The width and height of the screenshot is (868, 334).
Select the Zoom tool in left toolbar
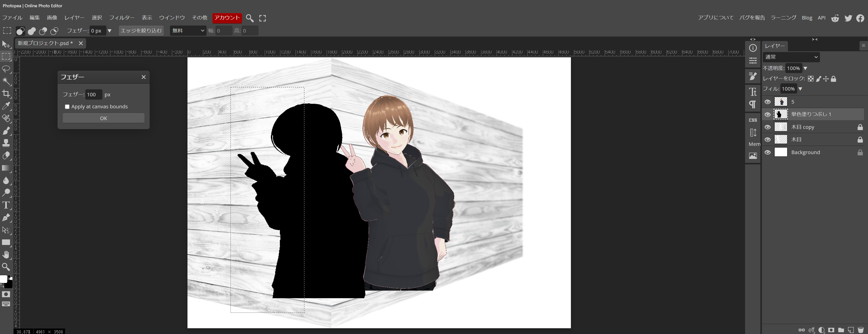[x=6, y=267]
